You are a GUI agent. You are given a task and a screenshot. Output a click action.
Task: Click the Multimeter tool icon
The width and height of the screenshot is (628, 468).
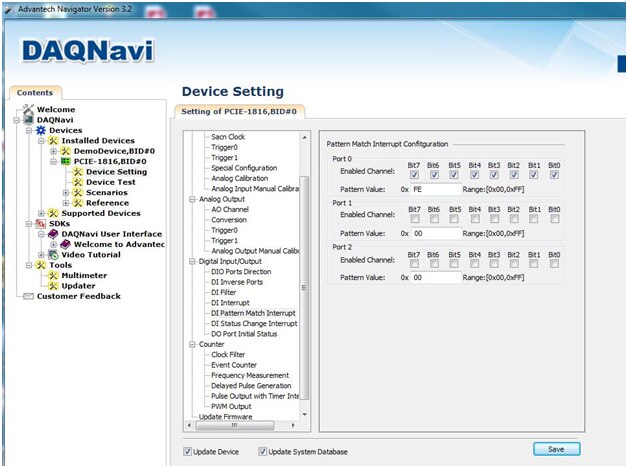[x=53, y=275]
